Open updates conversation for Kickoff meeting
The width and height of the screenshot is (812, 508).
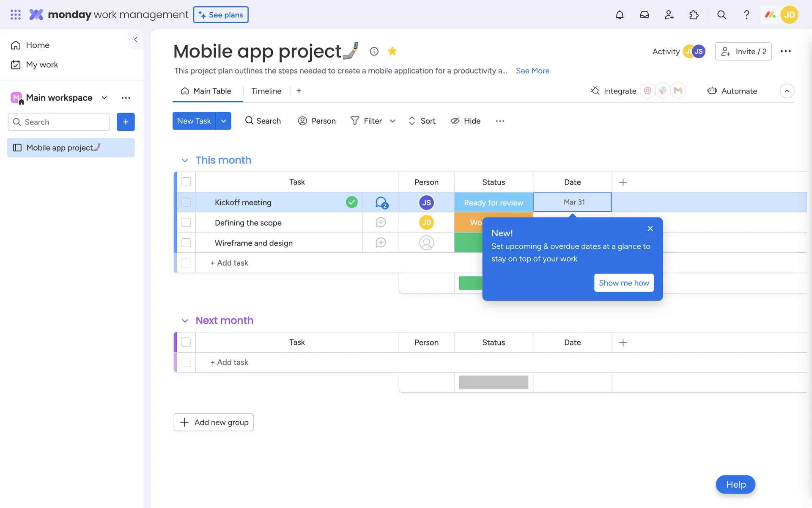pos(381,202)
